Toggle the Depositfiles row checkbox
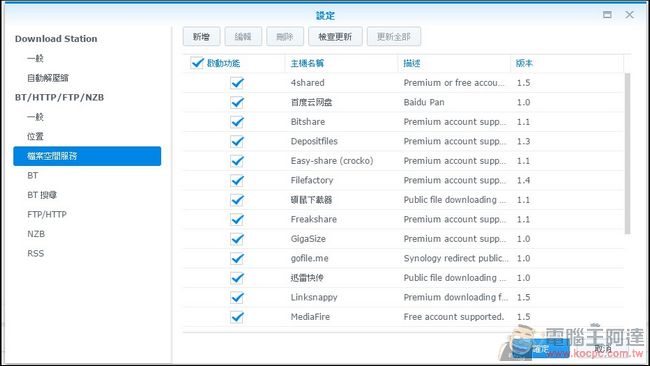The height and width of the screenshot is (366, 650). click(x=237, y=141)
